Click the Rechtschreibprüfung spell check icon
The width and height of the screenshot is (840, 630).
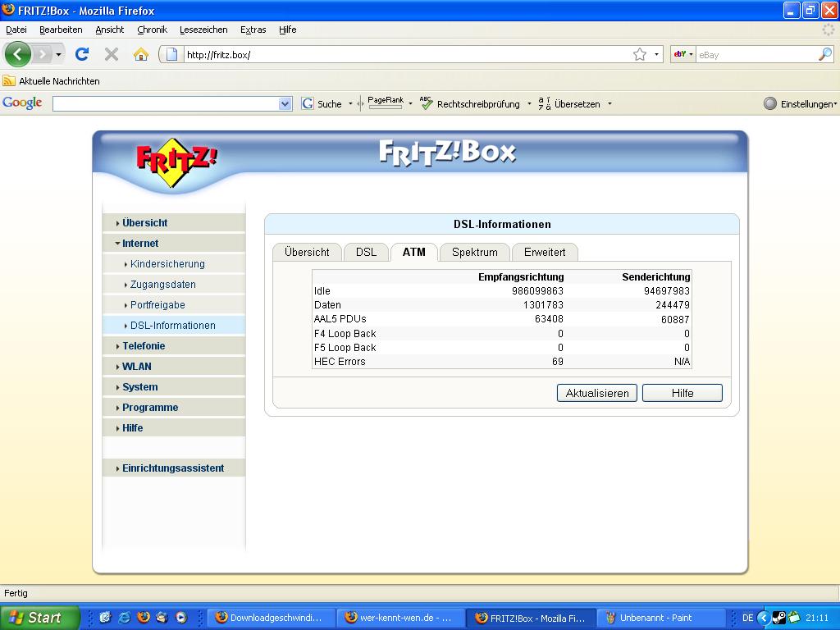(x=427, y=103)
